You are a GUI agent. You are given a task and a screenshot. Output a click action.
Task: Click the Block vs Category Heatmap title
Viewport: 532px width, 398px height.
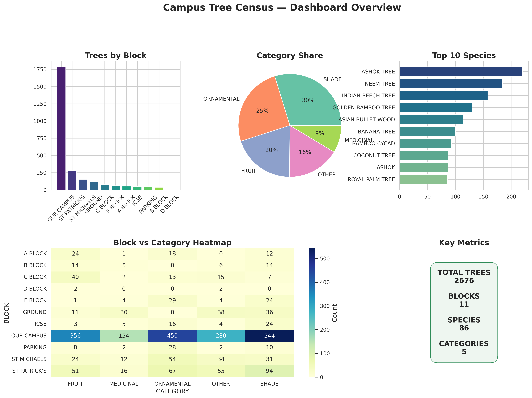tap(172, 243)
